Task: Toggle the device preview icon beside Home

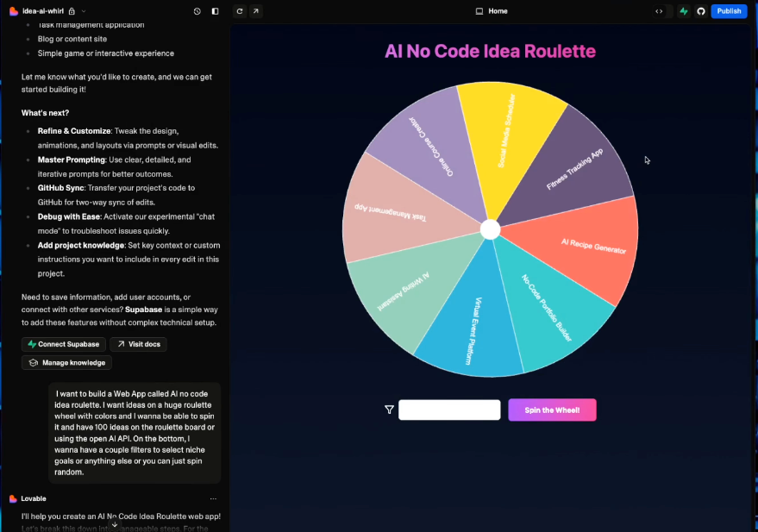Action: click(479, 11)
